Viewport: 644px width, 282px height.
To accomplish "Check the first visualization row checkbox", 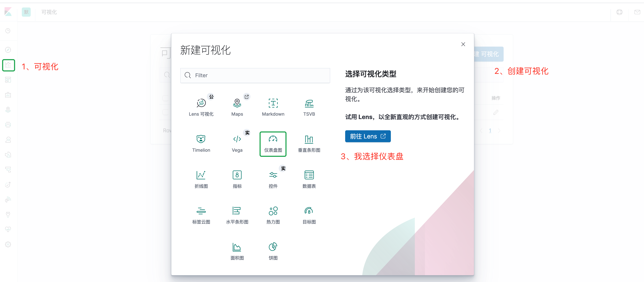I will (165, 98).
